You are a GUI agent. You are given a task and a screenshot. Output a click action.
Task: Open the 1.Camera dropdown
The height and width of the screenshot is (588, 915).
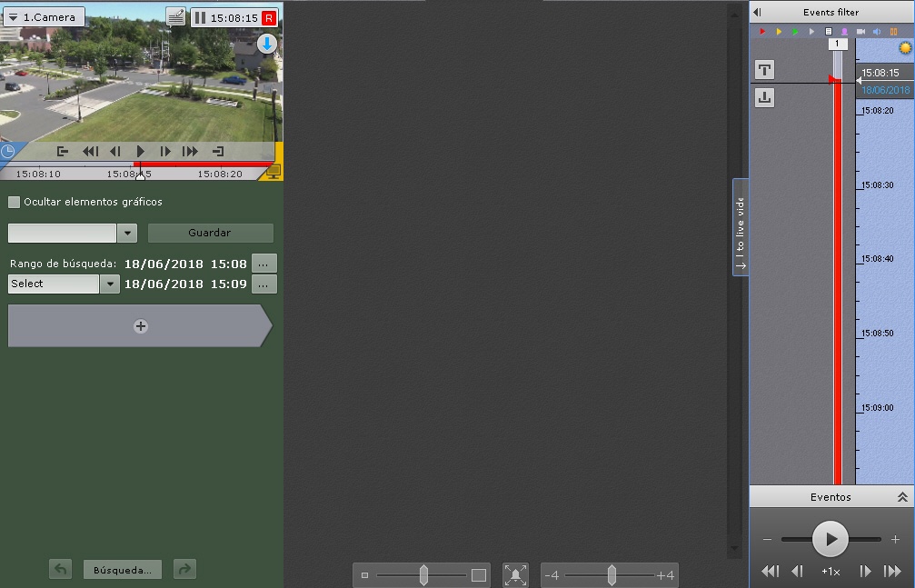point(45,17)
